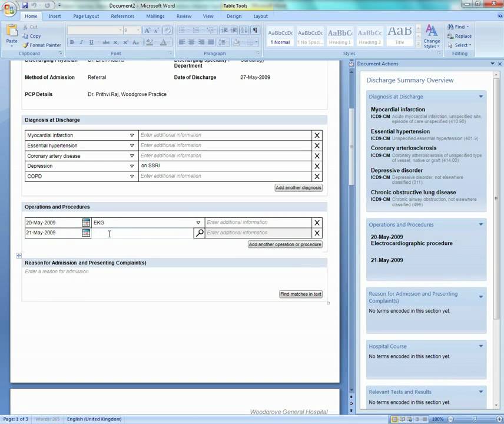Collapse Diagnosis at Discharge pane section
The height and width of the screenshot is (424, 504).
481,97
